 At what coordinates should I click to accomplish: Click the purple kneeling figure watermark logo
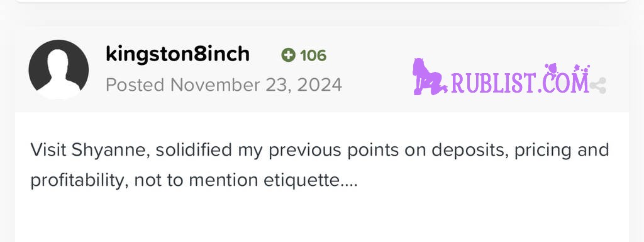pos(429,77)
